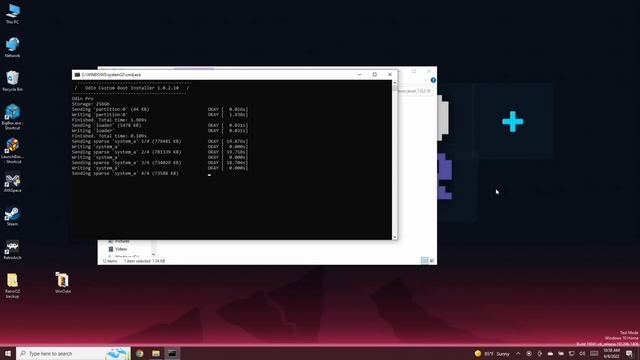This screenshot has width=640, height=360.
Task: Click the network tray icon
Action: point(571,353)
